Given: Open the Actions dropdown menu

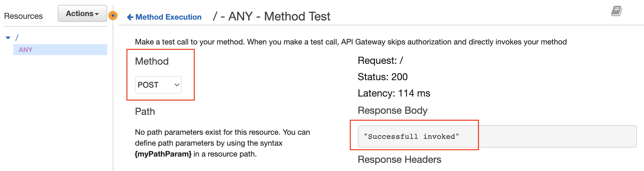Looking at the screenshot, I should pos(82,13).
